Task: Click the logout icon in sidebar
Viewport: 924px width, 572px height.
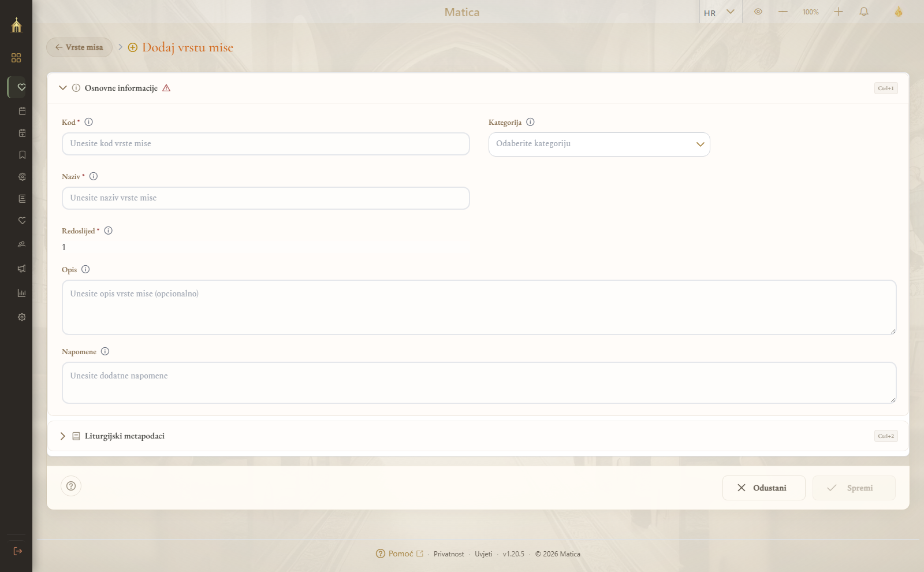Action: (17, 551)
